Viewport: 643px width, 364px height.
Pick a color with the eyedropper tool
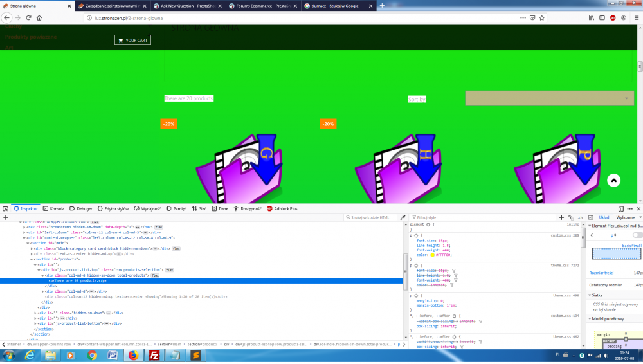[403, 217]
